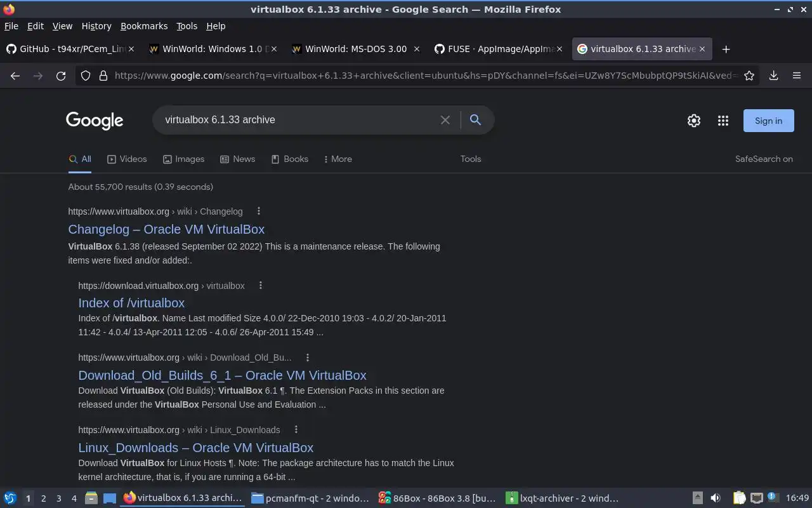Select the Books search filter
Viewport: 812px width, 508px height.
click(289, 159)
